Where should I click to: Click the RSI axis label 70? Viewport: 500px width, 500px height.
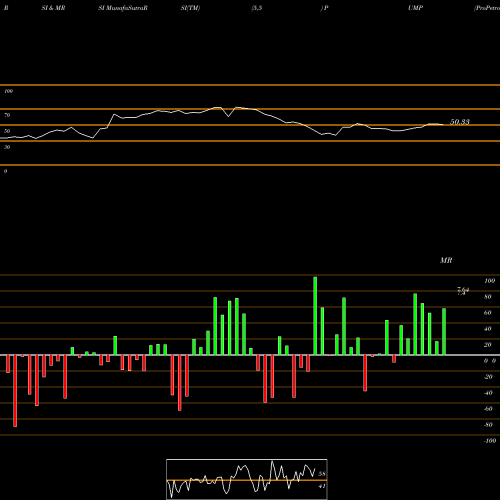[7, 115]
